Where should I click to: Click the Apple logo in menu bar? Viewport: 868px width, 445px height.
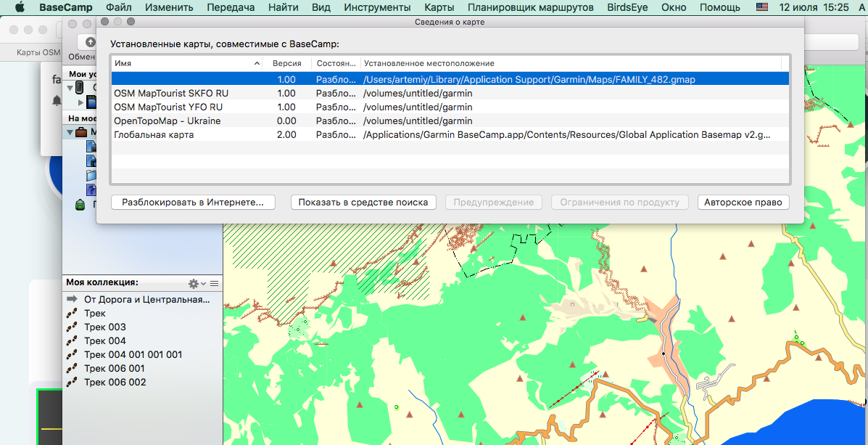[x=20, y=7]
